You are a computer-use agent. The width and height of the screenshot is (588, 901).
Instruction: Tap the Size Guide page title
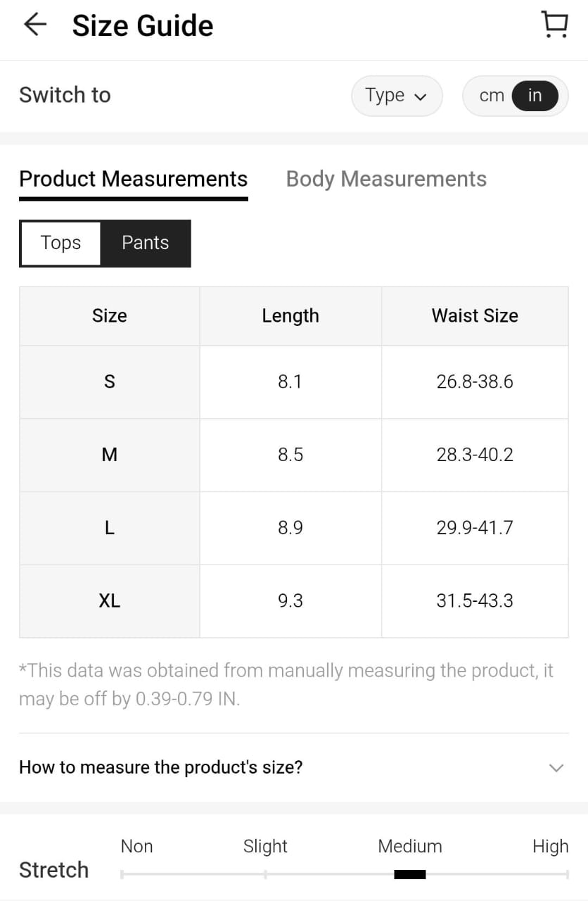(x=143, y=26)
